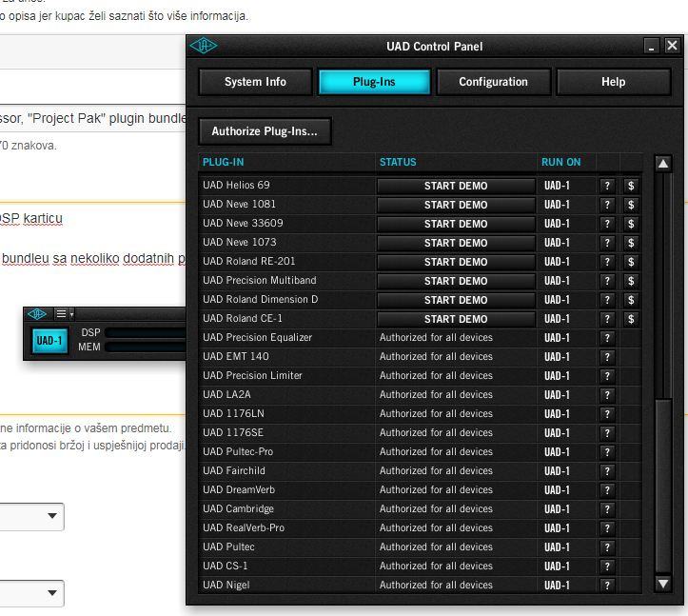Open help for UAD Precision Limiter
The height and width of the screenshot is (616, 688).
click(607, 376)
